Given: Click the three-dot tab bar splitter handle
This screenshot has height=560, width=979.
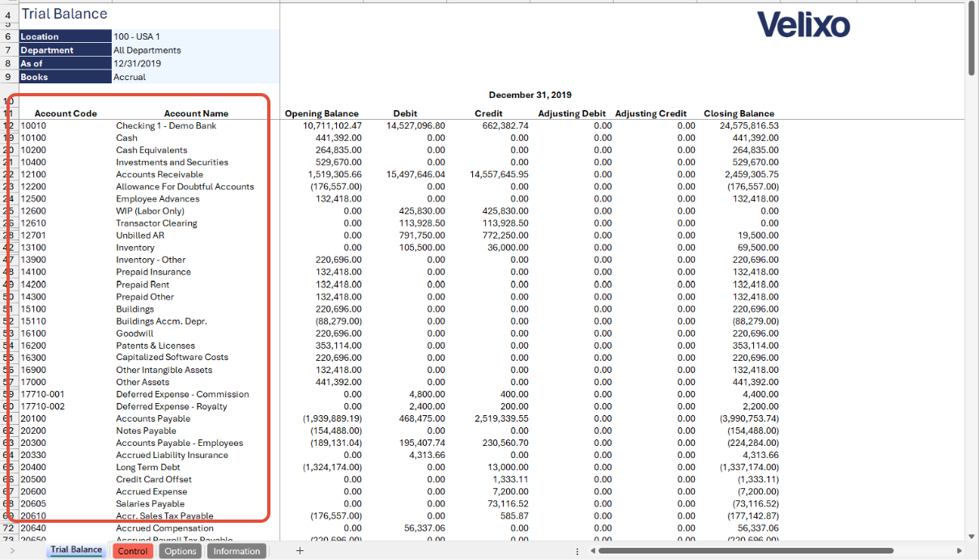Looking at the screenshot, I should 577,551.
